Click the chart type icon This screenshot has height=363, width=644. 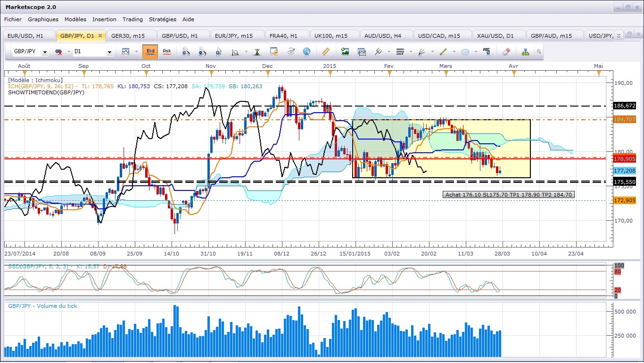pyautogui.click(x=126, y=52)
